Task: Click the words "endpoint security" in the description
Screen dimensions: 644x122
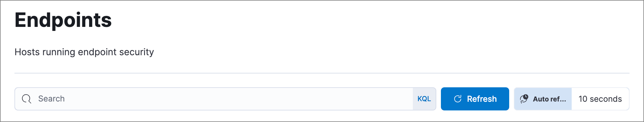Action: coord(116,52)
